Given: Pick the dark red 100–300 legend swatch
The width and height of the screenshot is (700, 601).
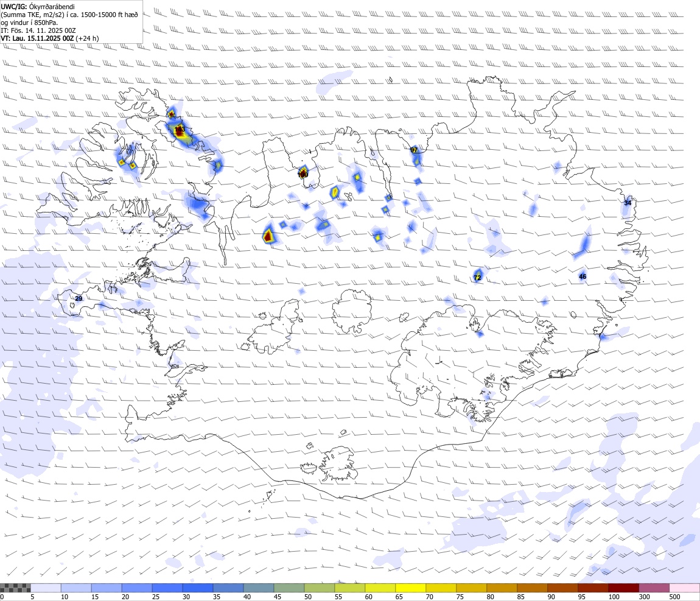Looking at the screenshot, I should coord(624,588).
